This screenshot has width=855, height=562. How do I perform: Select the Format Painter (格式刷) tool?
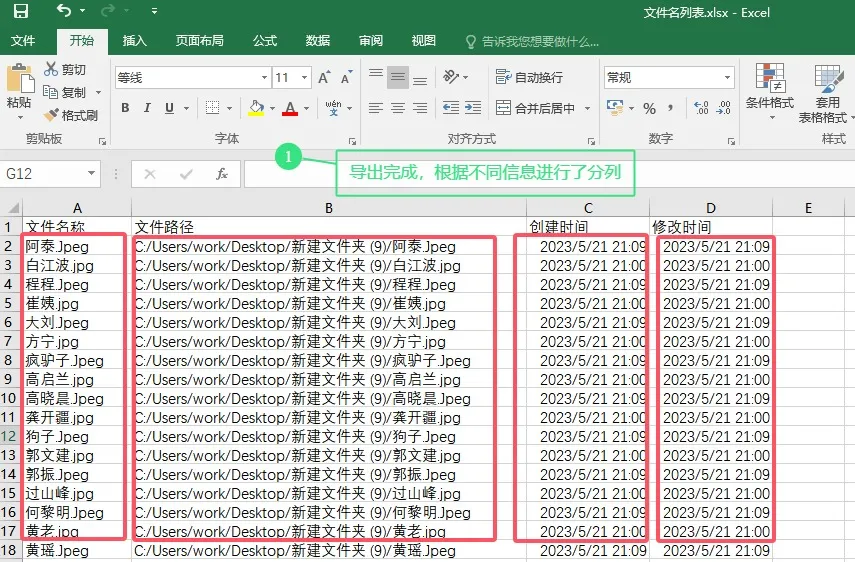(52, 115)
